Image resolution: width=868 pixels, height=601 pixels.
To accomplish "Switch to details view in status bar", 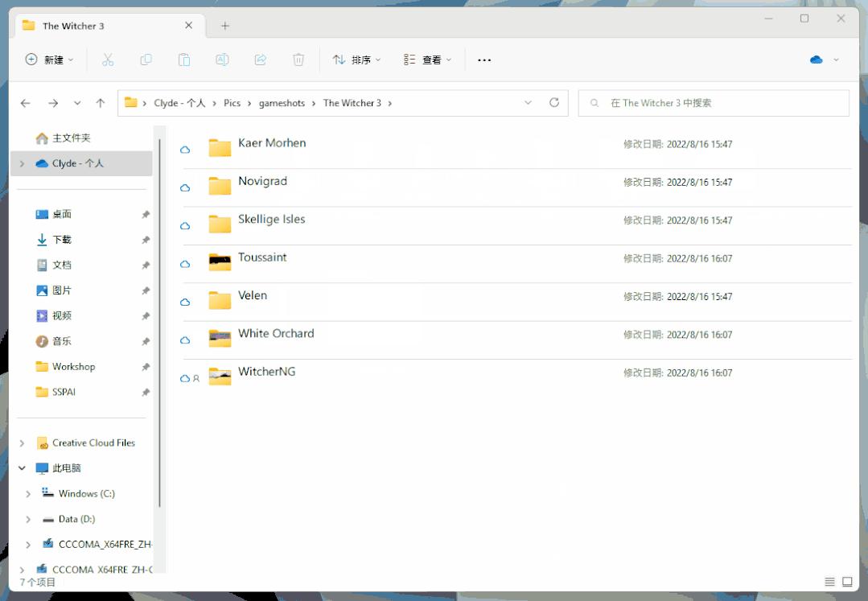I will point(829,582).
